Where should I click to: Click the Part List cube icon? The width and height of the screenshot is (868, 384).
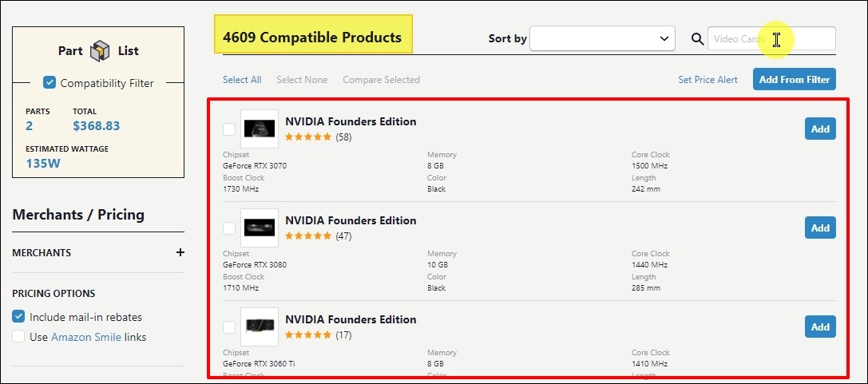[x=100, y=50]
